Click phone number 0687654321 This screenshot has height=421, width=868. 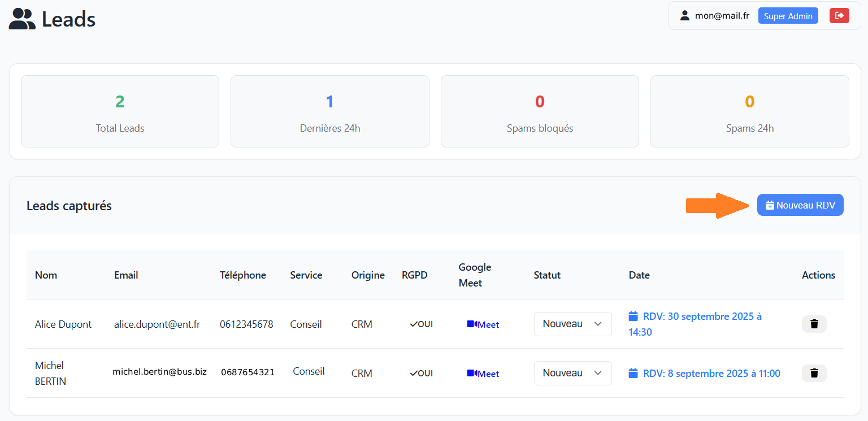point(248,372)
